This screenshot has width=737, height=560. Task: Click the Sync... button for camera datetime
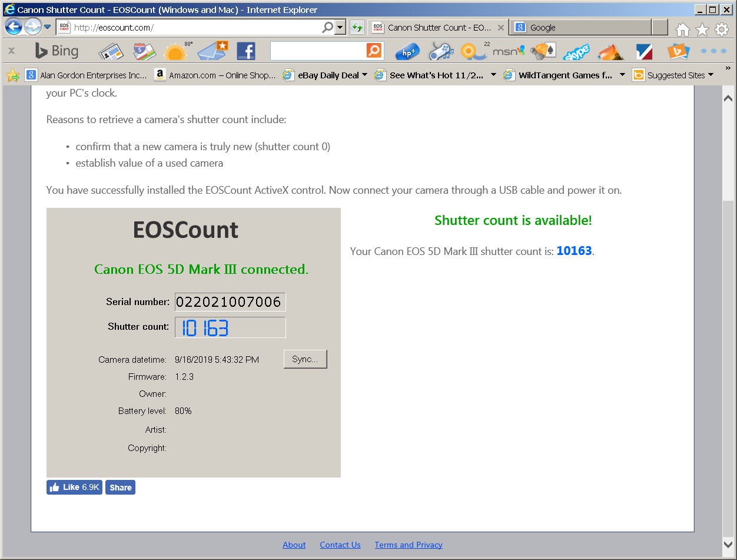click(305, 359)
